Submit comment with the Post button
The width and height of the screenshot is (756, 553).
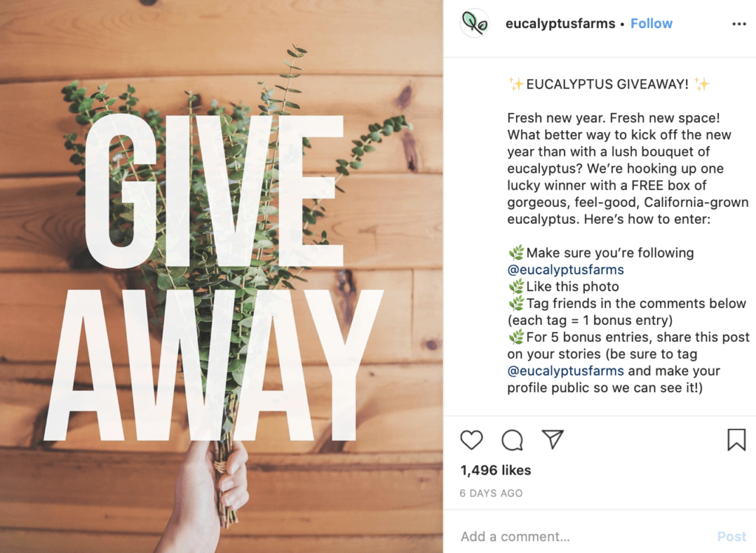click(732, 536)
